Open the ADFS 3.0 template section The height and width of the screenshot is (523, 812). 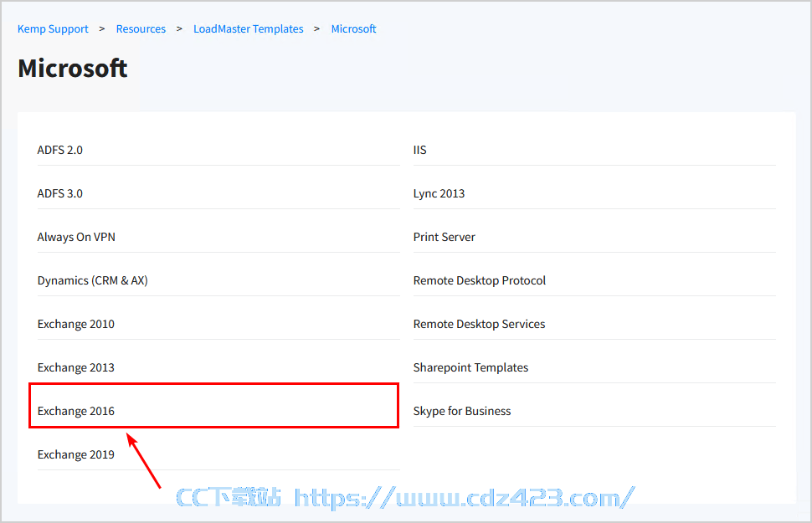[60, 193]
